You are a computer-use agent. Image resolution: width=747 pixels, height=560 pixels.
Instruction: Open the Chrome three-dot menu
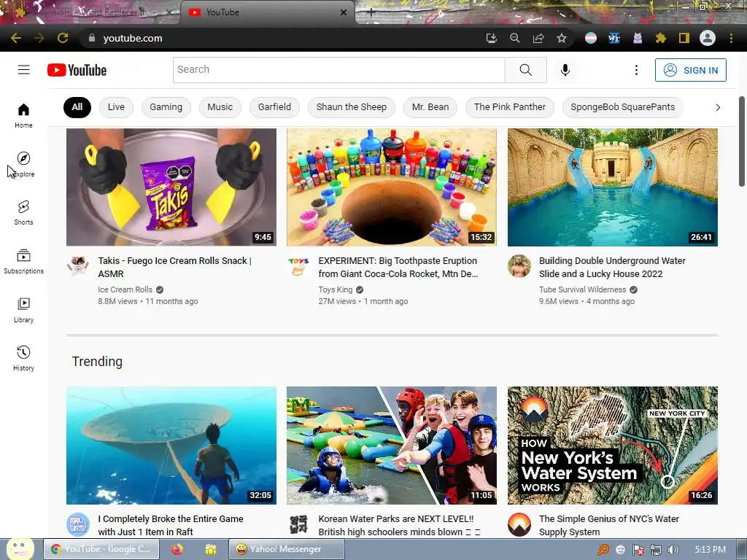pyautogui.click(x=731, y=38)
